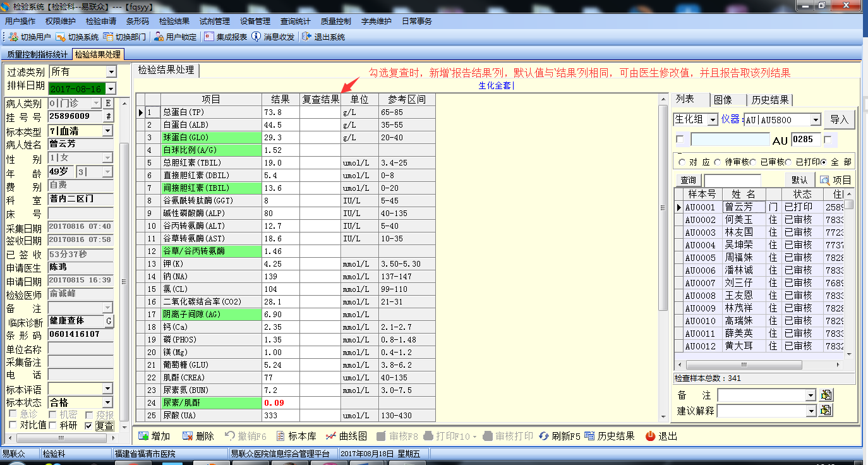Click the 生化全套 link

(x=497, y=85)
